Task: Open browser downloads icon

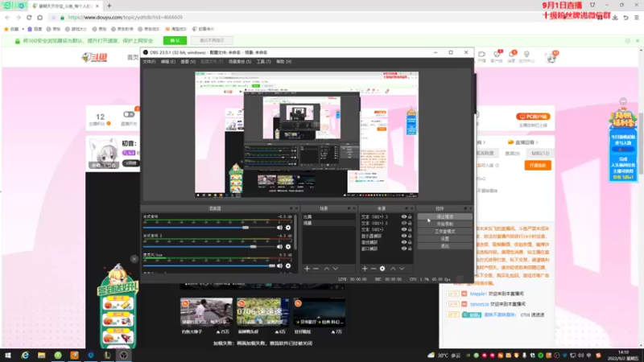Action: coord(615,18)
